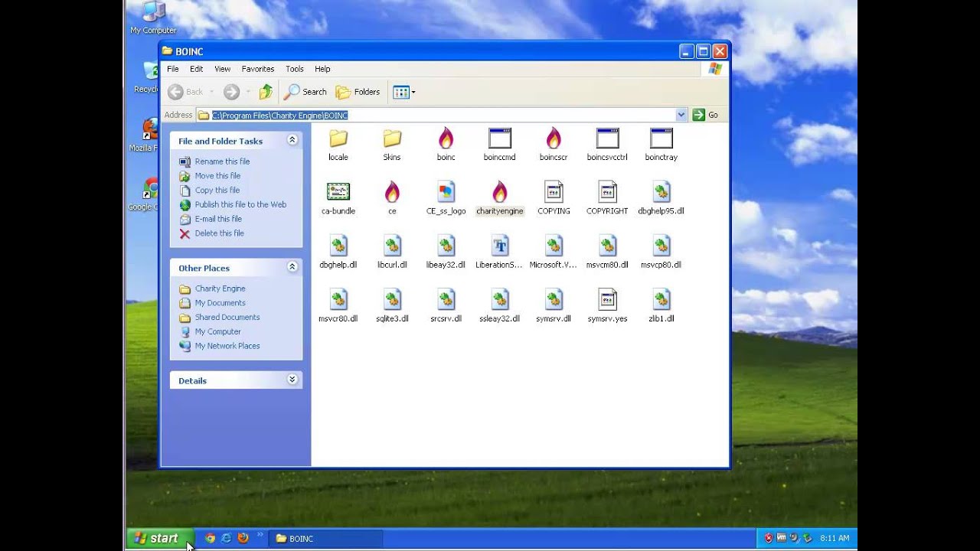The width and height of the screenshot is (980, 551).
Task: Click the Up folder toolbar icon
Action: [x=266, y=92]
